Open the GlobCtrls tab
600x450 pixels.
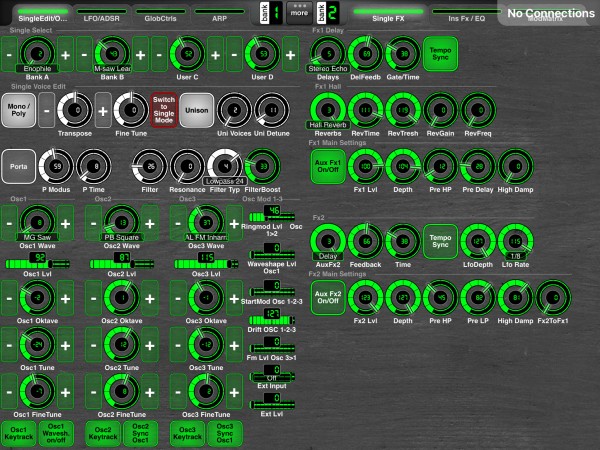pos(160,15)
